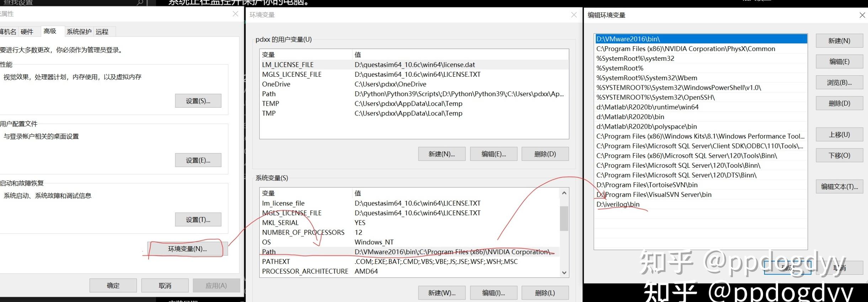Screen dimensions: 868x302
Task: Select d:\Matlab\R2020b\polyspace\bin entry
Action: (701, 126)
